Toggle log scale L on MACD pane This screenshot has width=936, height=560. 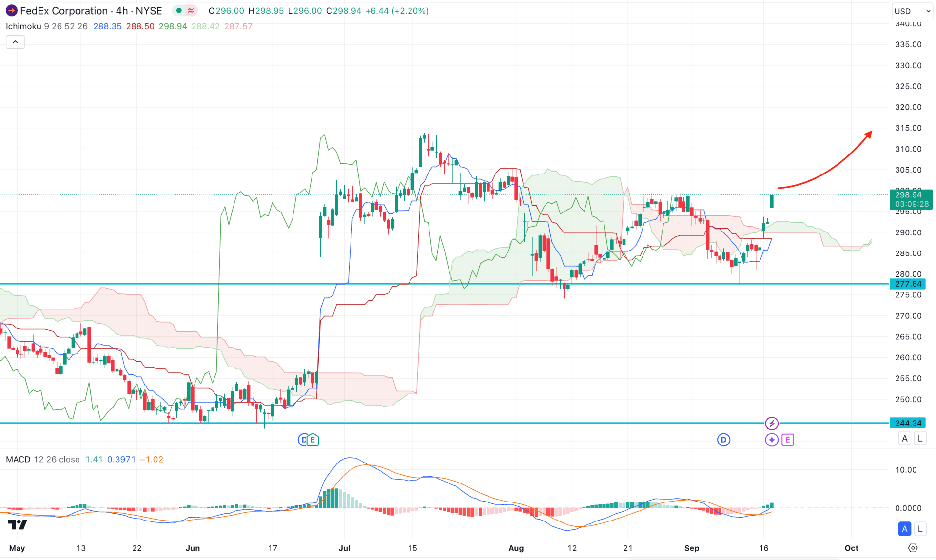coord(920,529)
